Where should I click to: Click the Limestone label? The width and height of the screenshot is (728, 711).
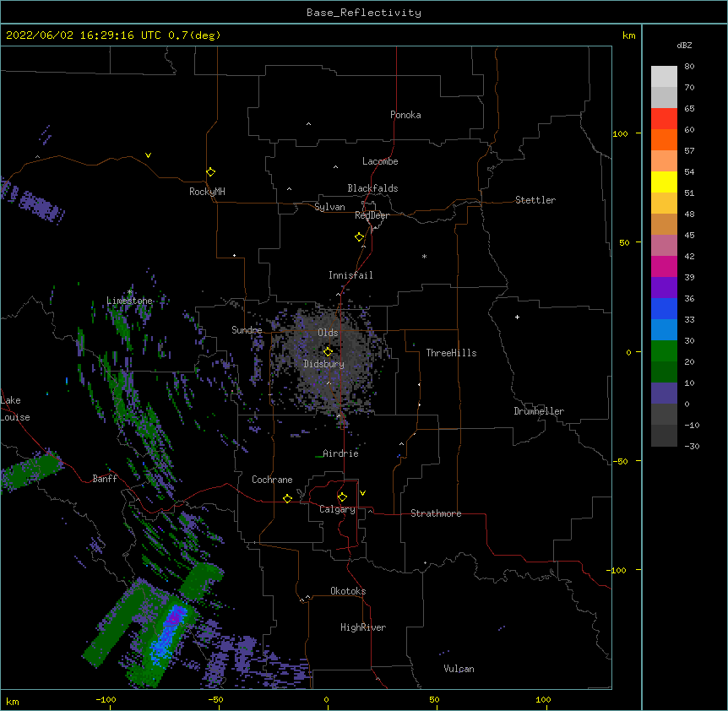pos(129,301)
